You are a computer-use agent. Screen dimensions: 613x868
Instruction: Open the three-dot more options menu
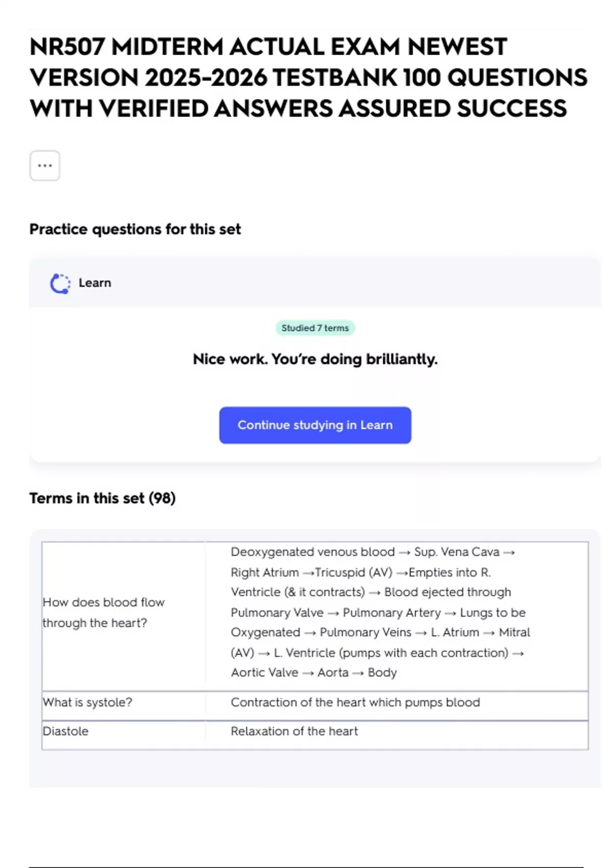(45, 165)
